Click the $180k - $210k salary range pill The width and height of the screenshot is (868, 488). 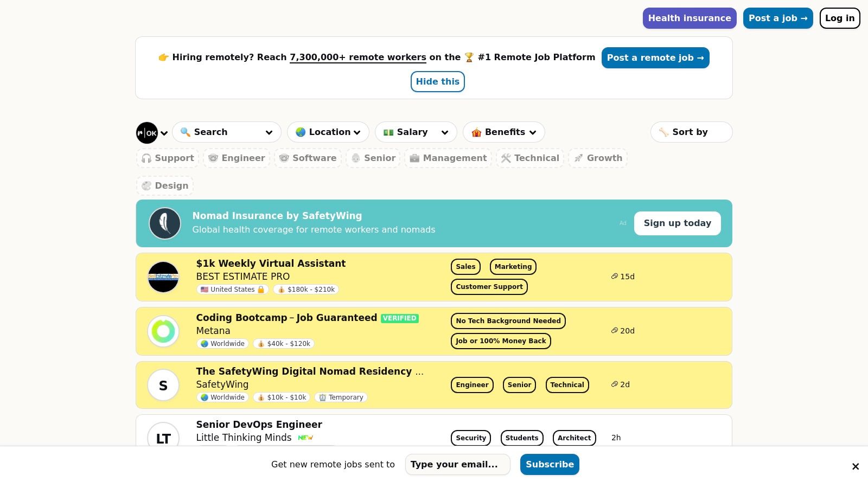[x=305, y=289]
